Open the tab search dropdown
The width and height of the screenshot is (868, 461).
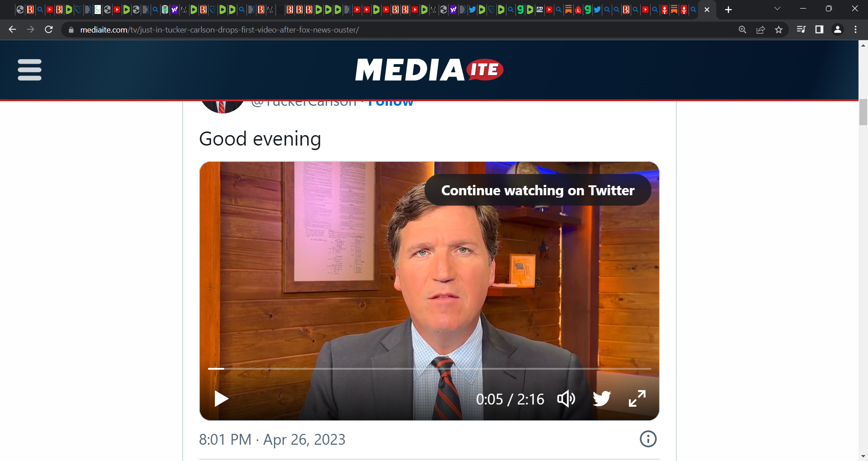(777, 9)
